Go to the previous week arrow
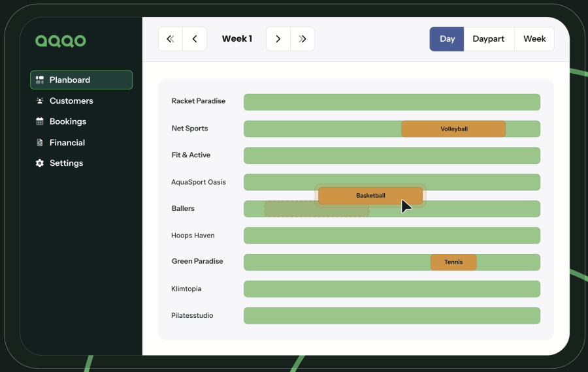The height and width of the screenshot is (372, 588). 195,39
